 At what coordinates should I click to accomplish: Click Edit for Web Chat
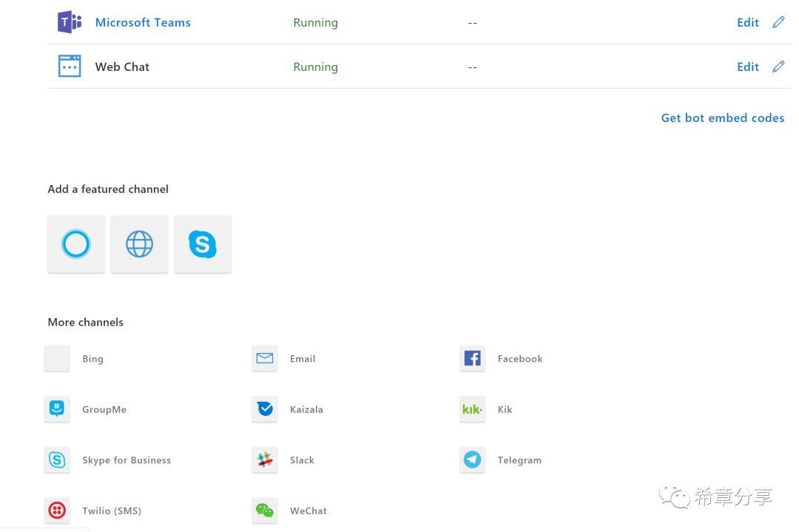pos(747,67)
